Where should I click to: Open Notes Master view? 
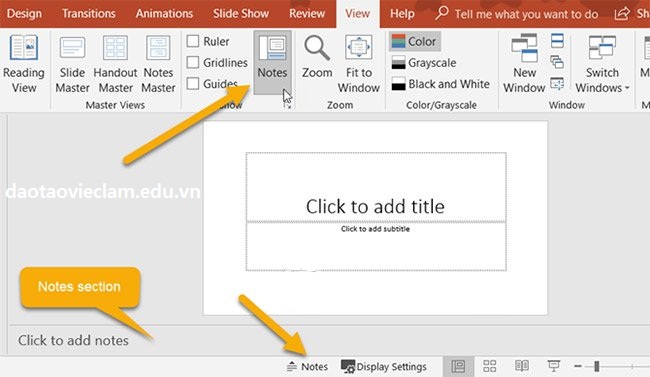point(158,64)
